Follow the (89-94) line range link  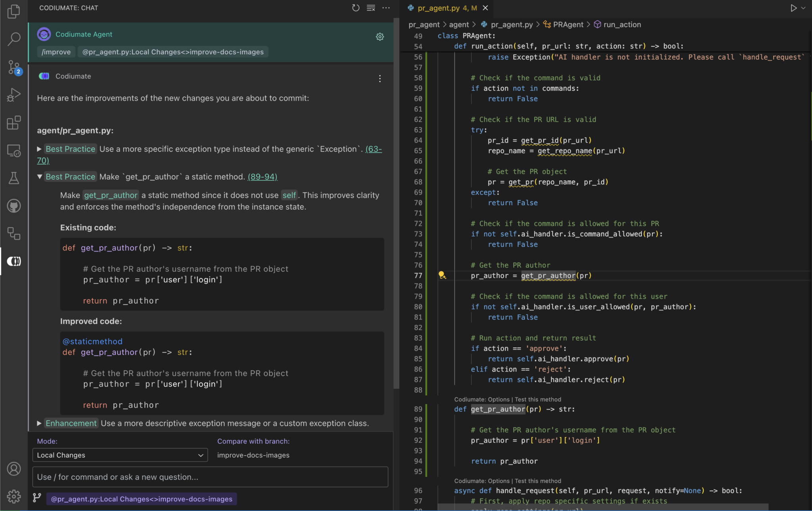(262, 177)
